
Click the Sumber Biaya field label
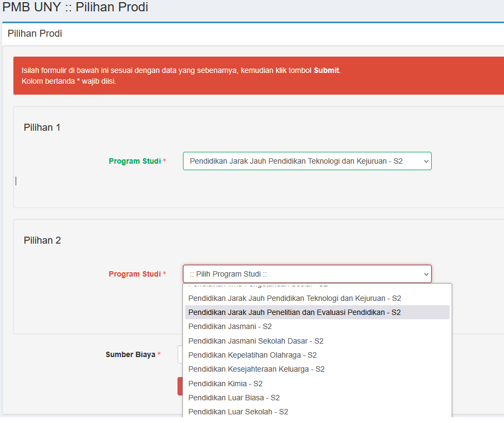pyautogui.click(x=130, y=354)
